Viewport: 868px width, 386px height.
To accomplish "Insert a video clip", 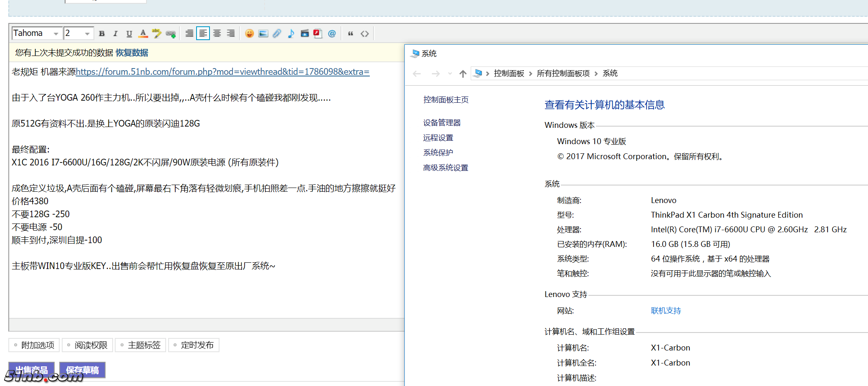I will point(305,33).
